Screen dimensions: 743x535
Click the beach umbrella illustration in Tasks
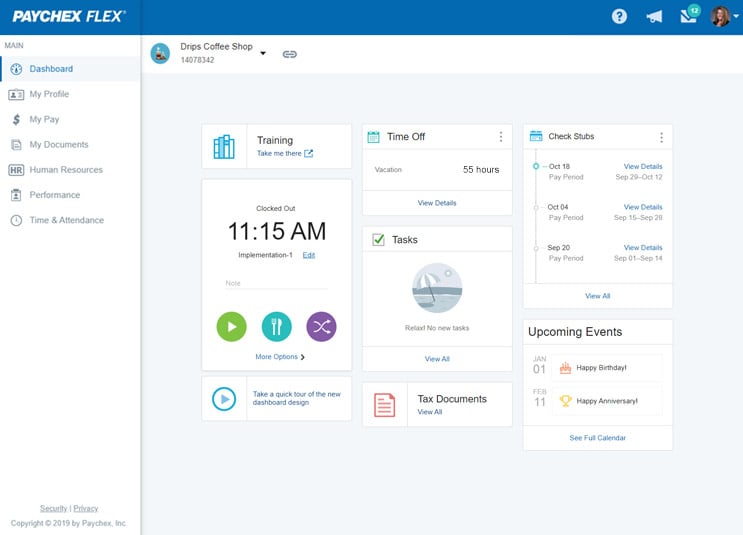click(437, 288)
